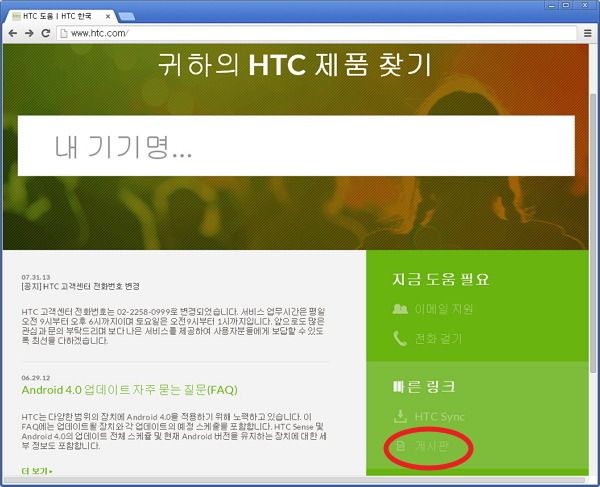Screen dimensions: 600x487
Task: Open Android 4.0 업데이트 FAQ headline
Action: 129,390
